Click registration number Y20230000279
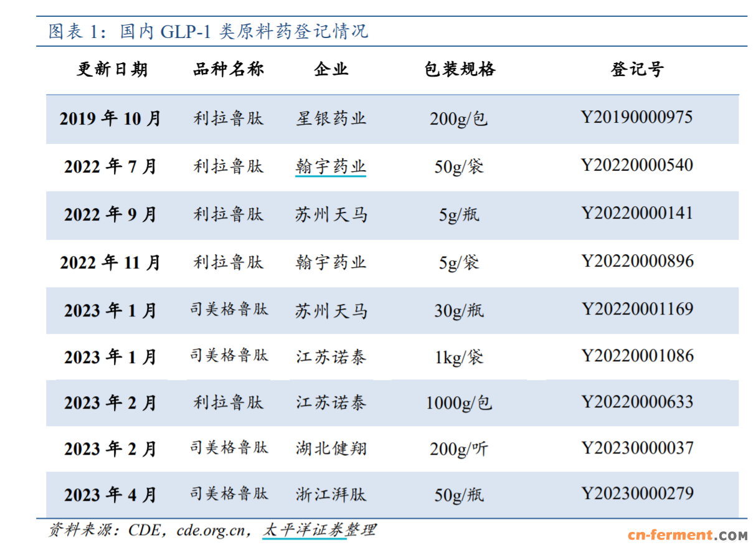The width and height of the screenshot is (756, 550). 637,494
